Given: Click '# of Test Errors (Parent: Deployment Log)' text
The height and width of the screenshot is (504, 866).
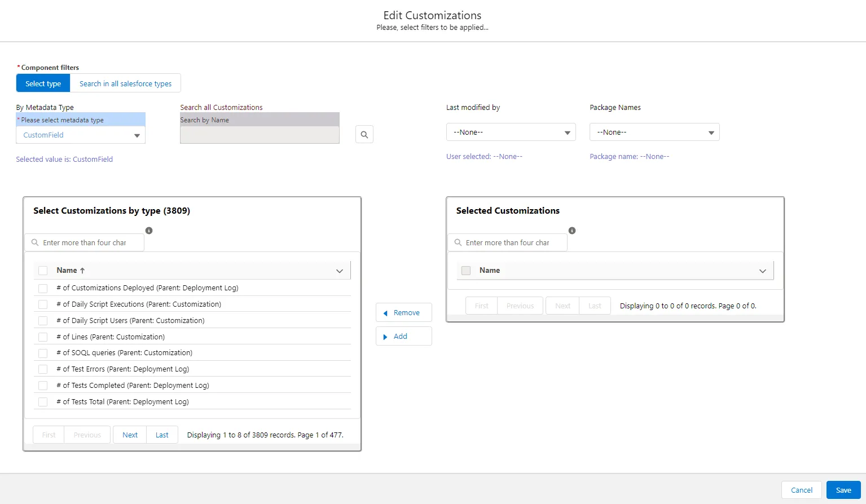Looking at the screenshot, I should (x=122, y=369).
